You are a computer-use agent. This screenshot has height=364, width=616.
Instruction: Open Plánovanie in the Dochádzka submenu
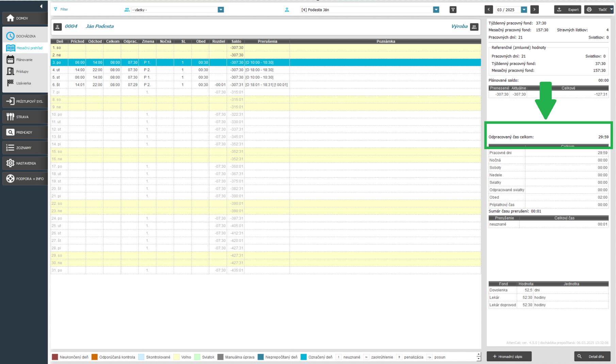click(24, 60)
